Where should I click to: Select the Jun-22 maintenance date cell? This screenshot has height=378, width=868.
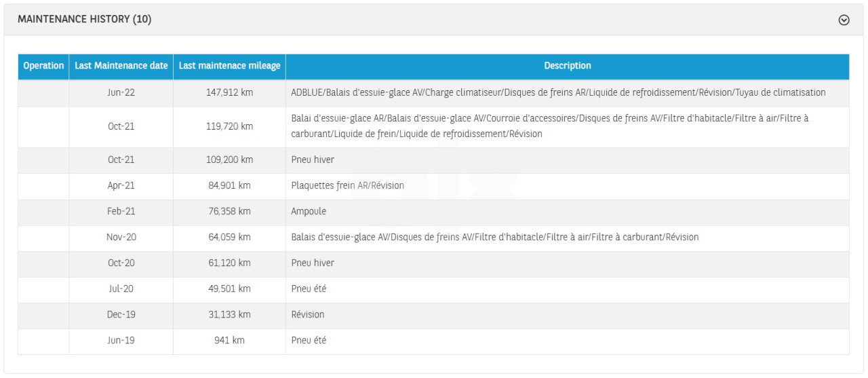coord(121,92)
